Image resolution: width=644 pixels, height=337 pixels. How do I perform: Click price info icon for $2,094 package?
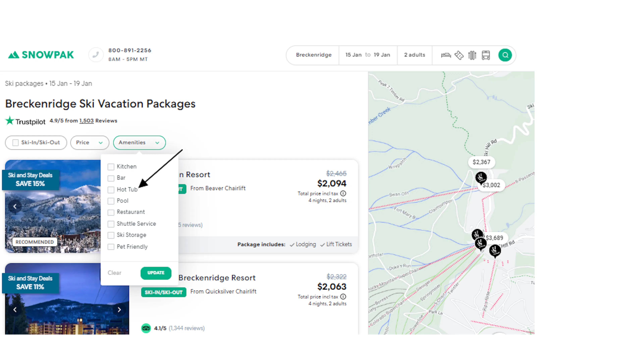coord(343,193)
